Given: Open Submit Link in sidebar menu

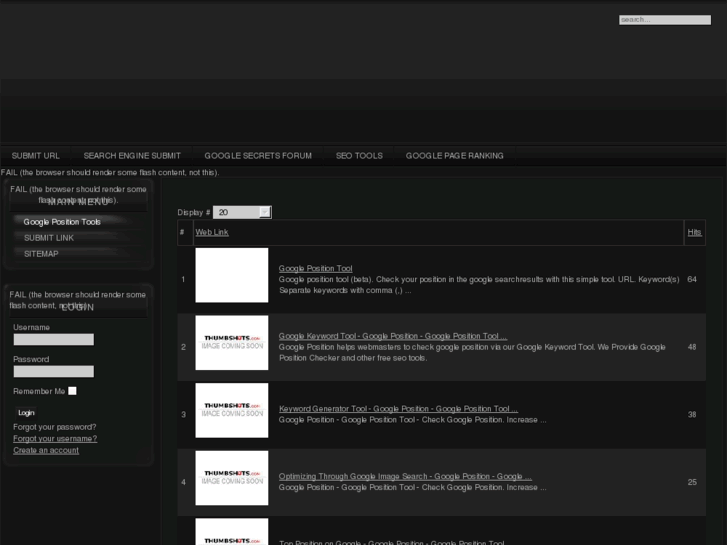Looking at the screenshot, I should (49, 238).
